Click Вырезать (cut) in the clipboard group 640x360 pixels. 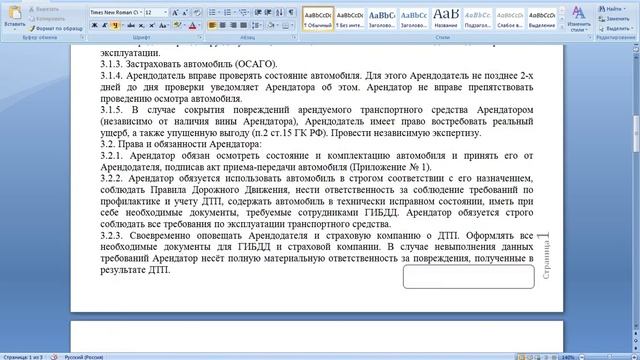coord(44,9)
